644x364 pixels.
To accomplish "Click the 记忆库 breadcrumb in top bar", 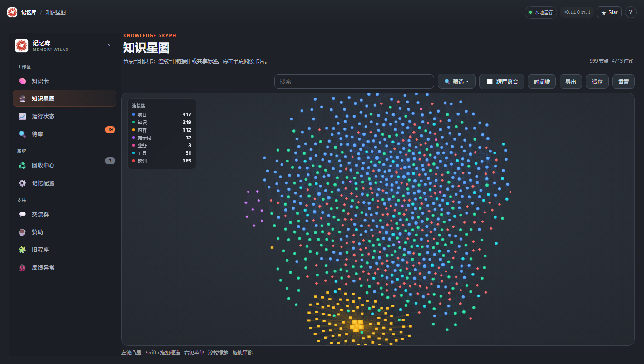I will [29, 12].
